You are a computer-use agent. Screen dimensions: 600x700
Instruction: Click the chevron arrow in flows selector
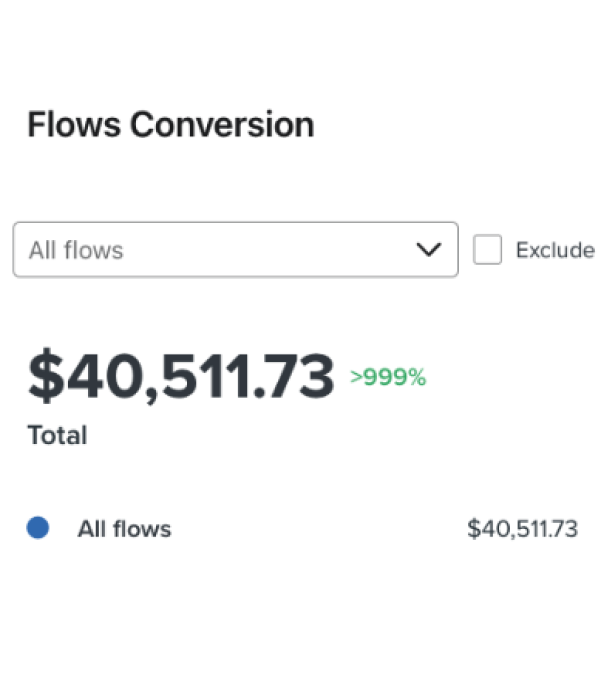[x=428, y=249]
